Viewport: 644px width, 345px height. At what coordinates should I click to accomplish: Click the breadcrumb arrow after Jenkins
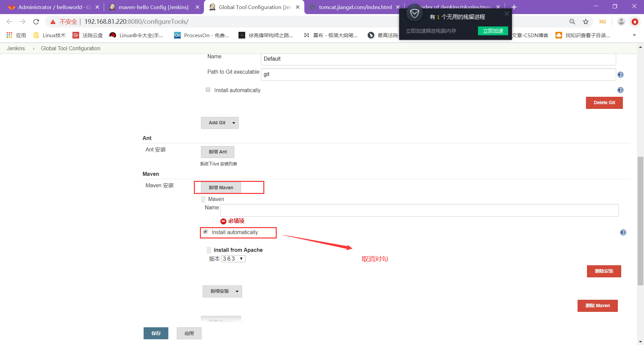coord(34,49)
